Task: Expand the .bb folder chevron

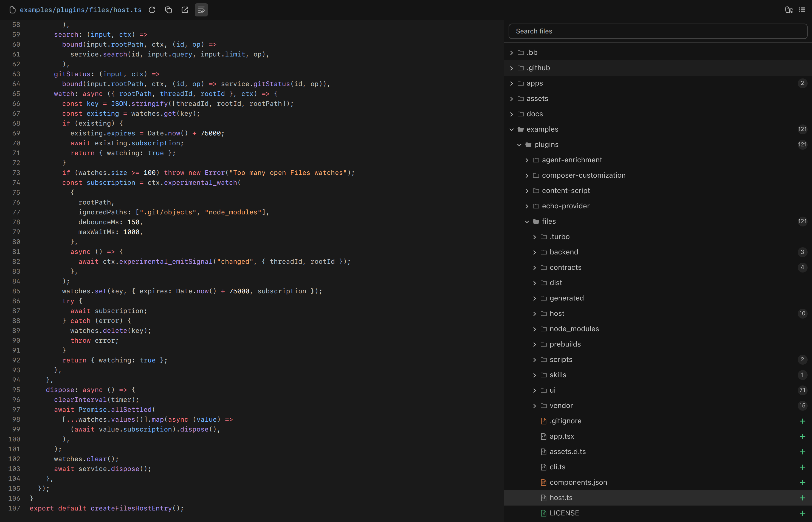Action: [x=512, y=53]
